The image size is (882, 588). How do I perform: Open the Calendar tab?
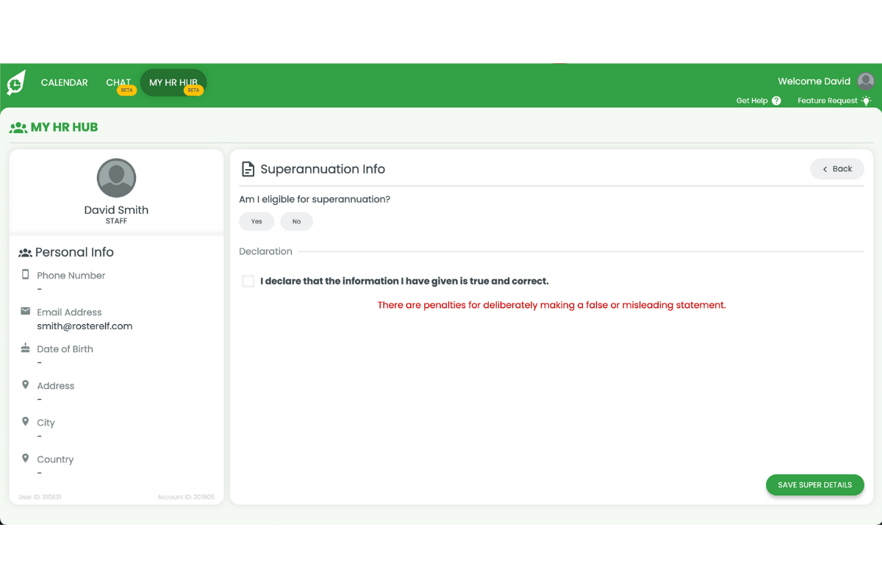click(65, 83)
